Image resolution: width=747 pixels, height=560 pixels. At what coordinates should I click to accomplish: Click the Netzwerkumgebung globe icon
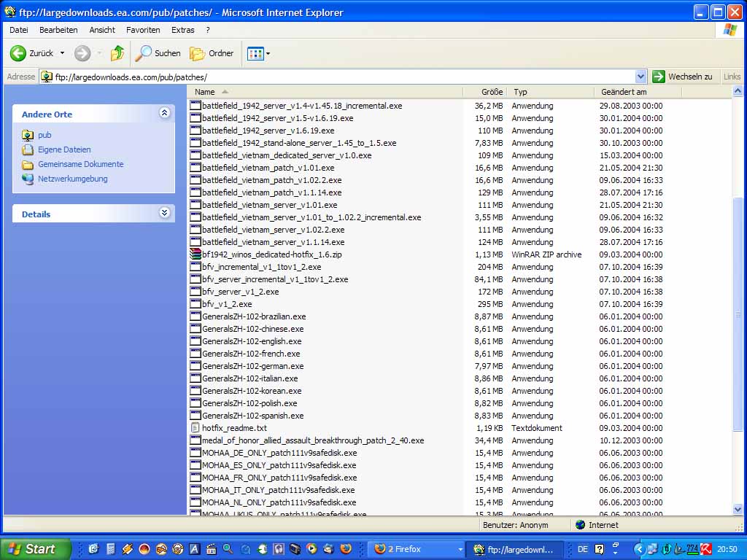point(28,179)
